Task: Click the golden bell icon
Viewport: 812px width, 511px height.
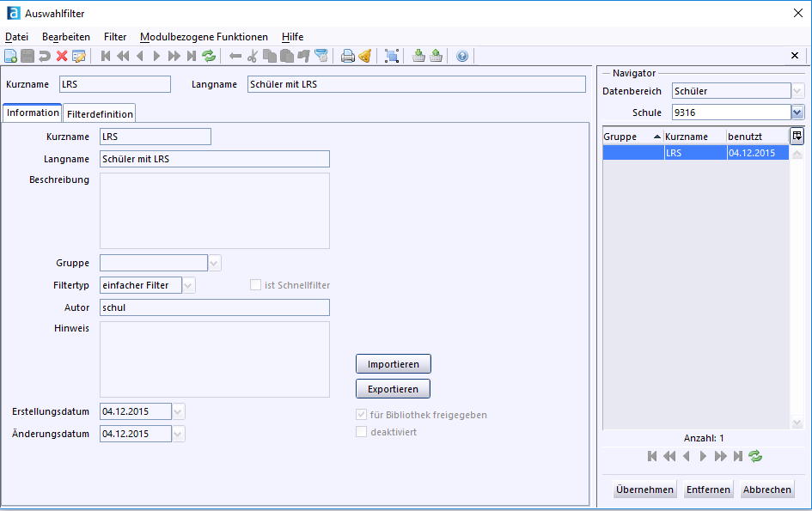Action: 365,56
